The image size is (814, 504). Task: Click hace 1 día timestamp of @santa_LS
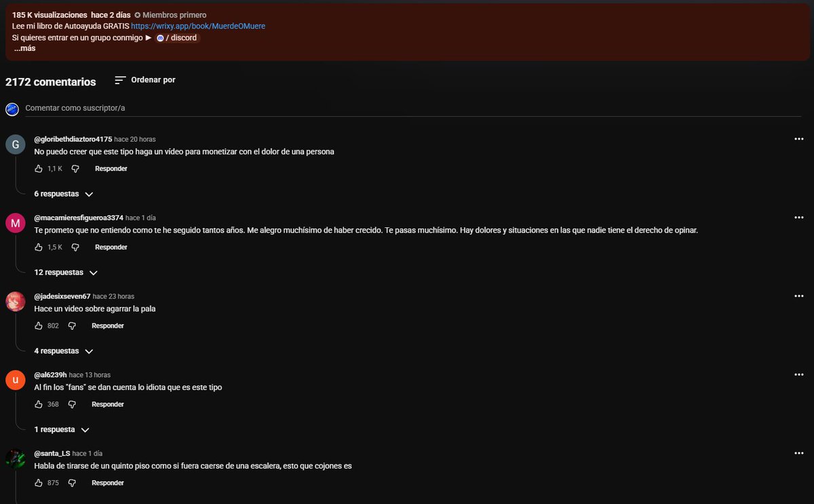pos(88,454)
